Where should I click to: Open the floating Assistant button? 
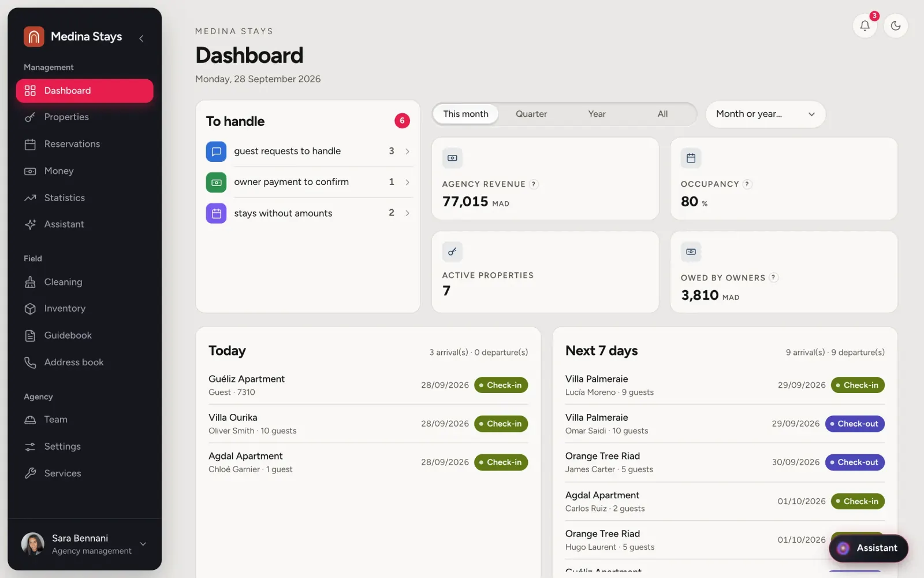coord(869,548)
